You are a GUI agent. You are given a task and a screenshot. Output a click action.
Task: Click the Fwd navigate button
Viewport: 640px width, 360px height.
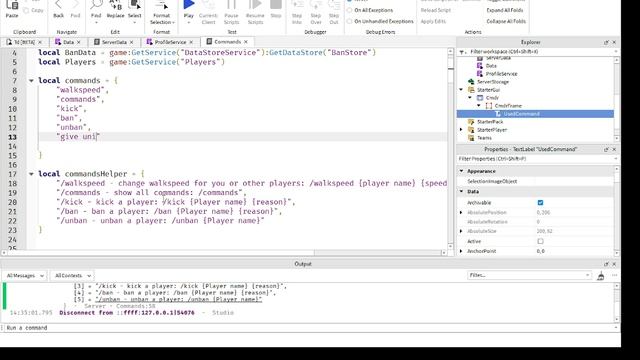coord(76,9)
